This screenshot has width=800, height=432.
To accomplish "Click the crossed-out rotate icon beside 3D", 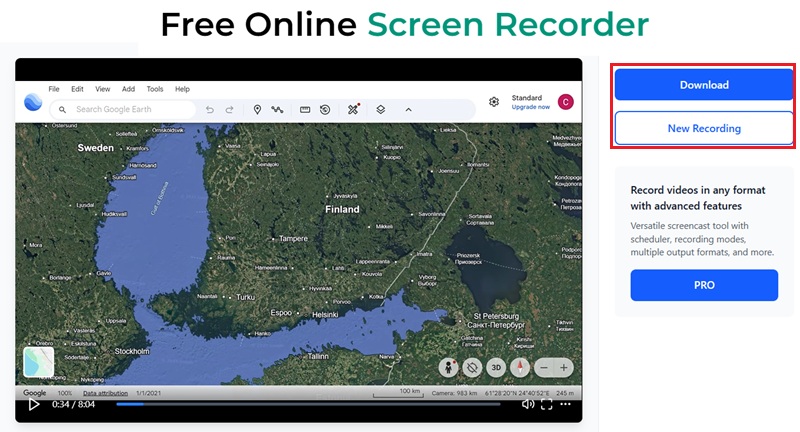I will 472,368.
